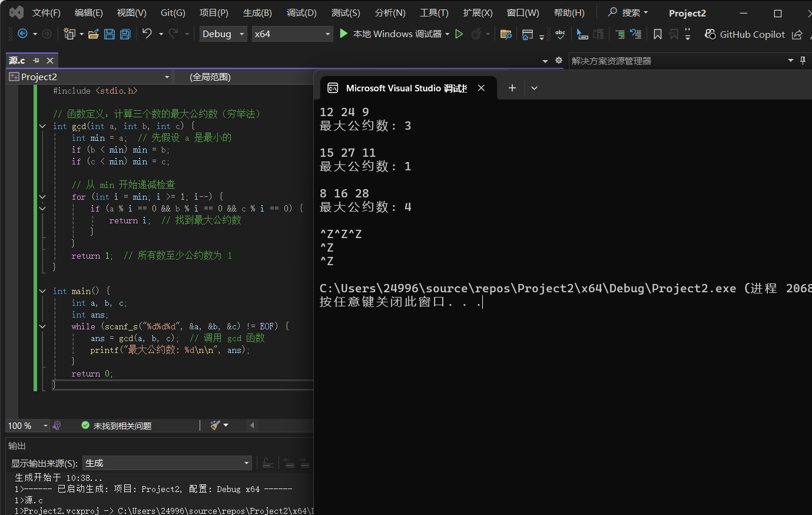
Task: Open the zoom level 100 % dropdown
Action: coord(28,425)
